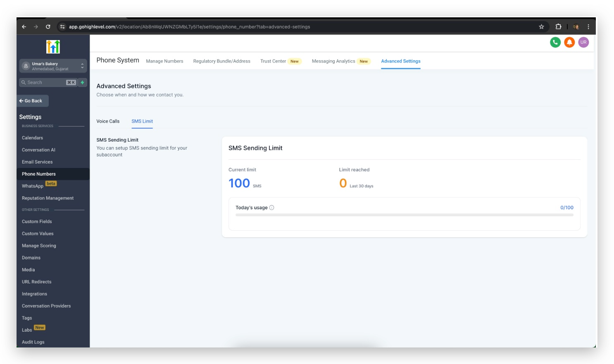
Task: Click the HighLevel logo in sidebar
Action: coord(53,47)
